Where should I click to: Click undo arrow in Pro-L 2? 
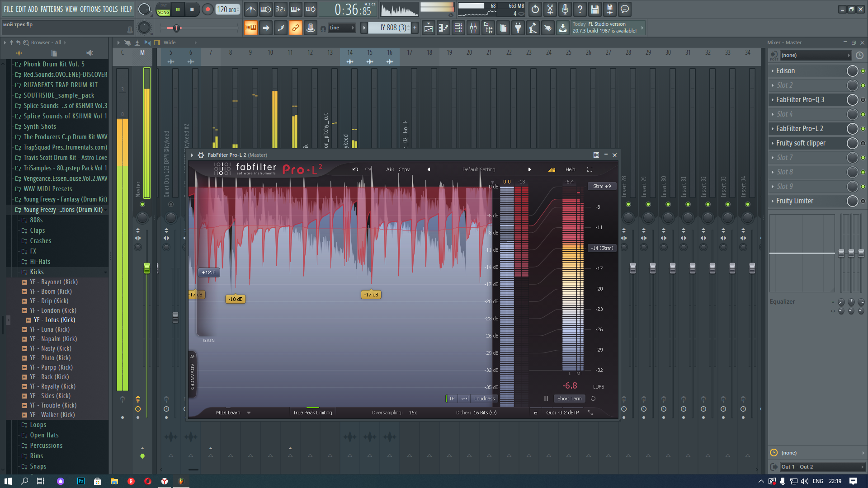click(x=355, y=169)
